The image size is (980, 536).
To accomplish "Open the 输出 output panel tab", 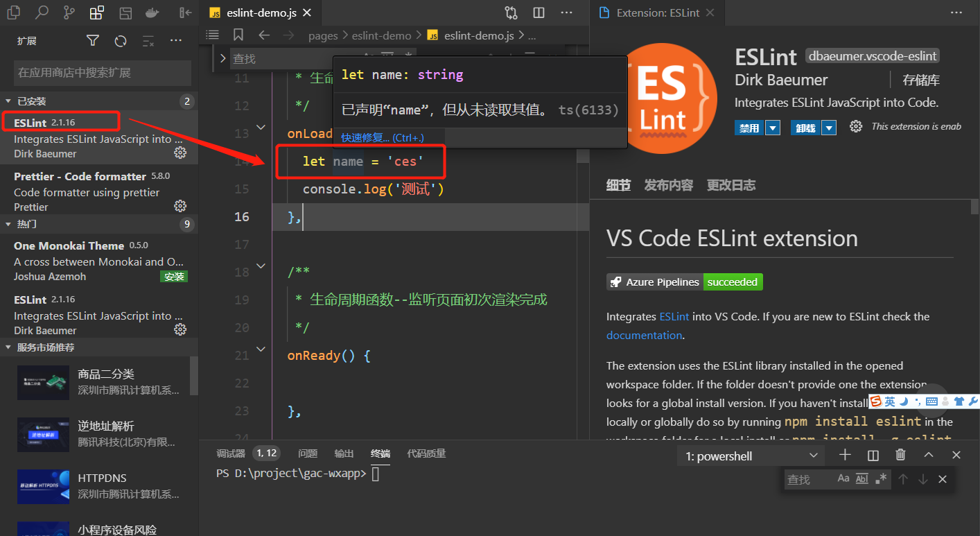I will pos(344,453).
